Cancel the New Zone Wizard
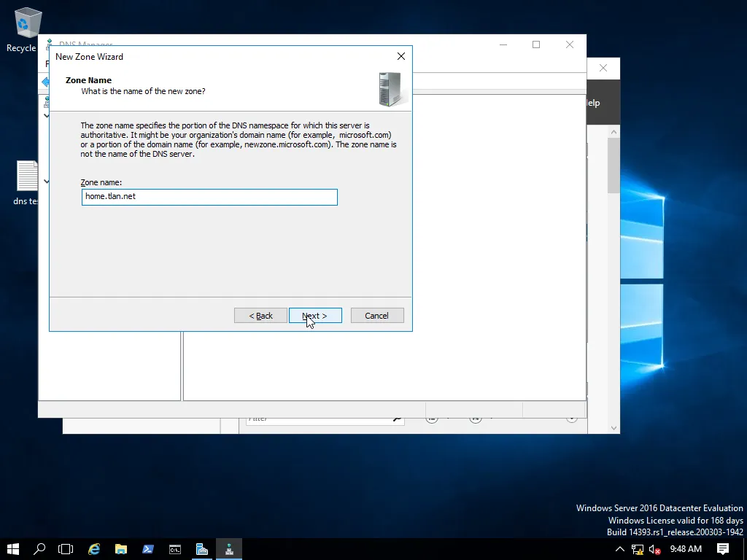The image size is (747, 560). (377, 316)
